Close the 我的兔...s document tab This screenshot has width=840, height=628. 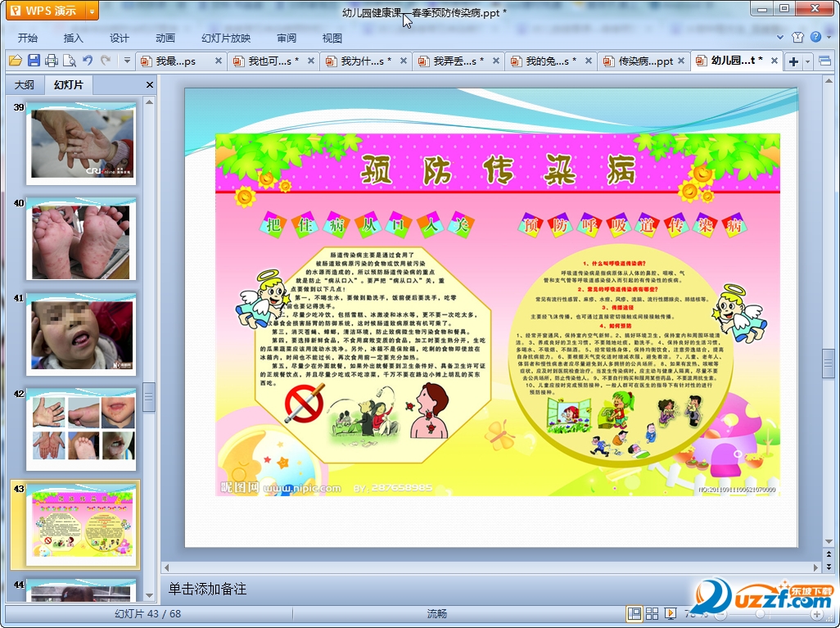(x=588, y=61)
